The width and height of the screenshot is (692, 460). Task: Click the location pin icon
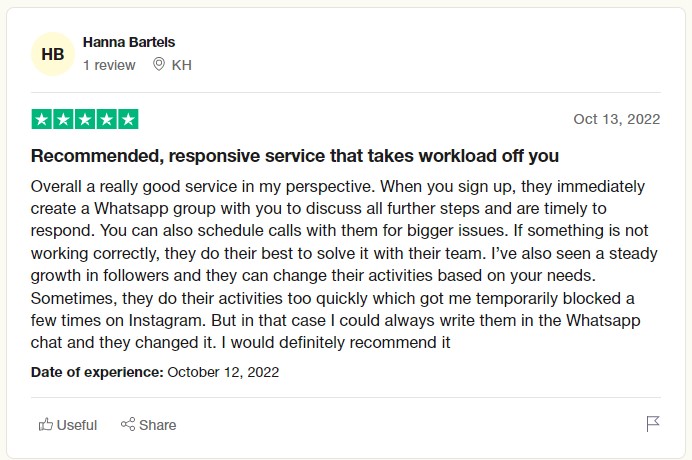[159, 64]
